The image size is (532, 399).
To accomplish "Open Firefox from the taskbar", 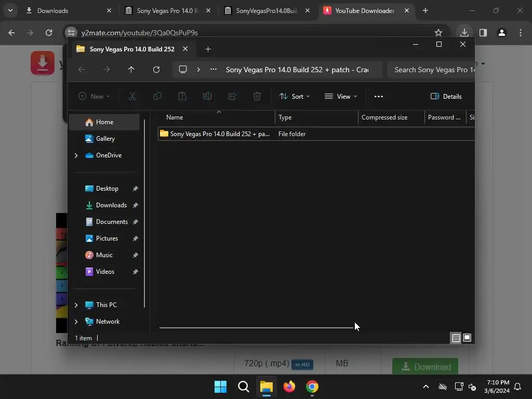I will 289,387.
